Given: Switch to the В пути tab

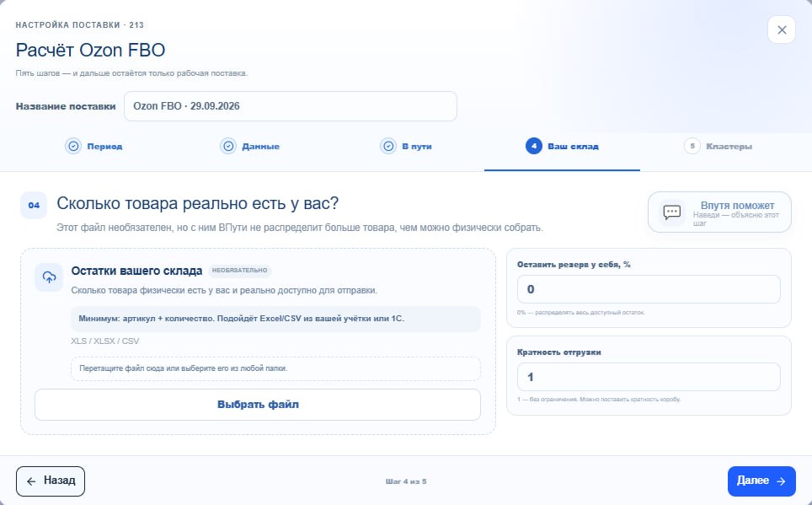Looking at the screenshot, I should coord(406,147).
